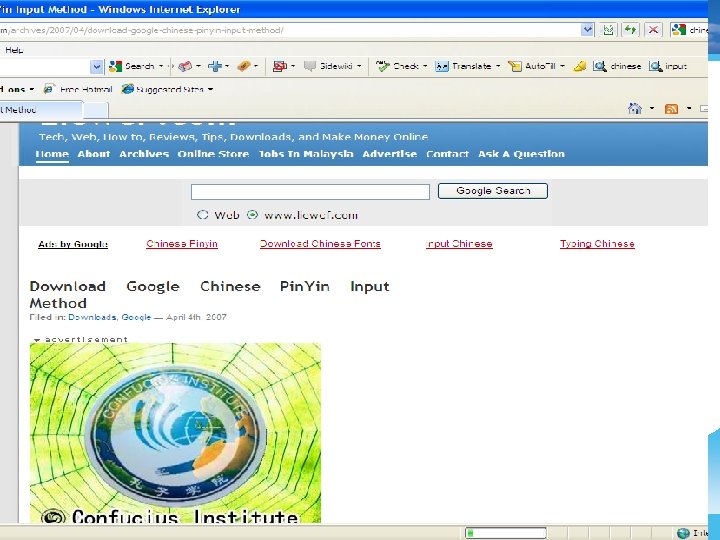The width and height of the screenshot is (720, 540).
Task: Open the Advertise page
Action: 389,154
